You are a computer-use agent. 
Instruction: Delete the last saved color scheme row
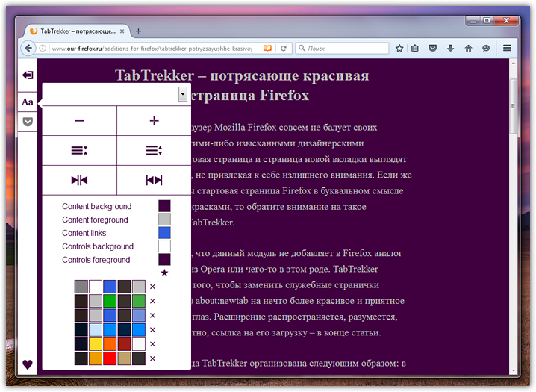coord(152,358)
